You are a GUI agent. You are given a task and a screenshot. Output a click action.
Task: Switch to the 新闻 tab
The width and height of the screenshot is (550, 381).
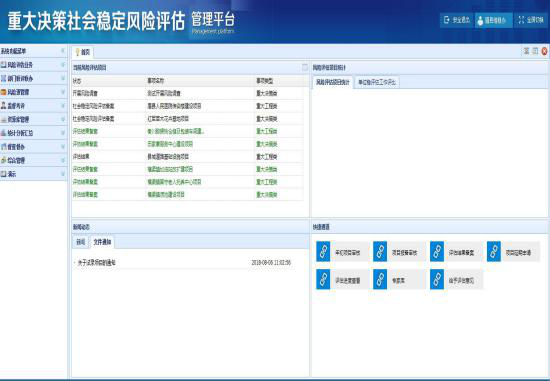coord(81,242)
